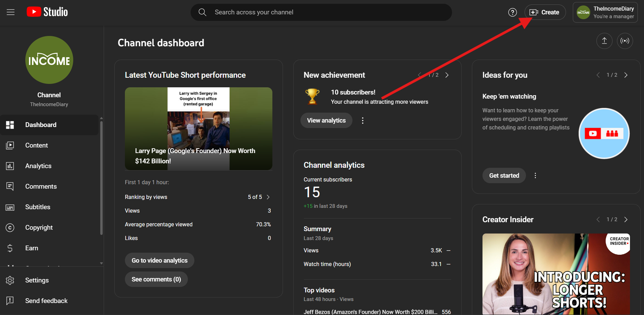Open Comments in the sidebar
This screenshot has width=644, height=315.
coord(49,187)
